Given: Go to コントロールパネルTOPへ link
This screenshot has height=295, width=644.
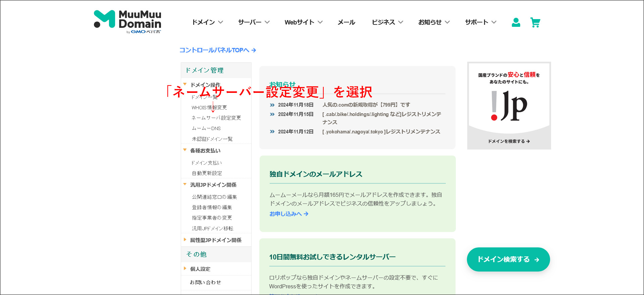Looking at the screenshot, I should [218, 50].
